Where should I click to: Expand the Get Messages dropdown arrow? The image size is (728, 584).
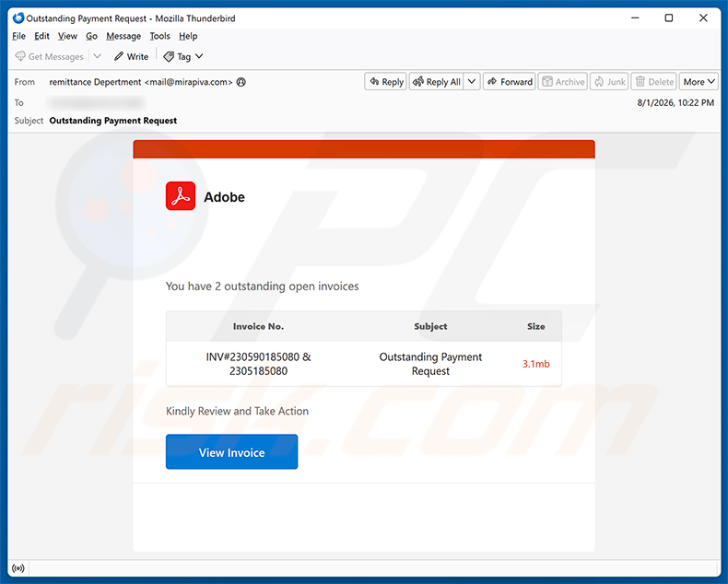coord(97,56)
